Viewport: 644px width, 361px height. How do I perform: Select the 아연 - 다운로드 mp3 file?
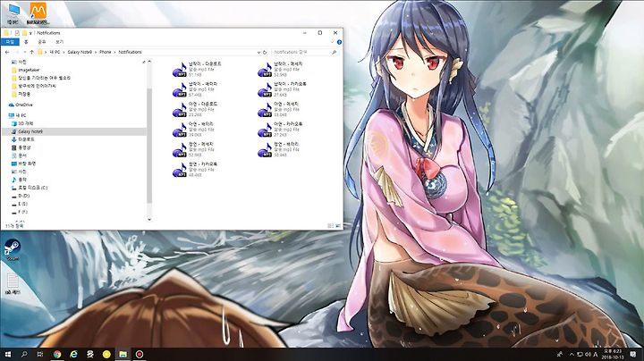196,110
